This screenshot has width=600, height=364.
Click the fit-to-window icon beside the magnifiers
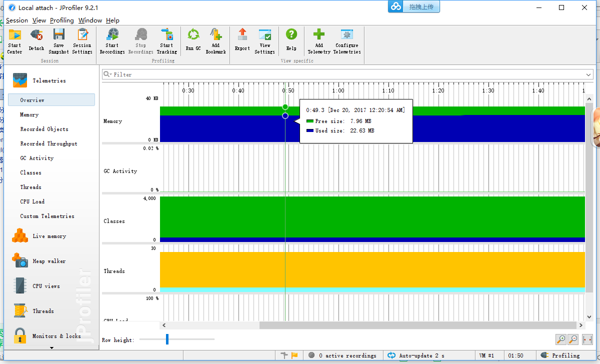[587, 339]
